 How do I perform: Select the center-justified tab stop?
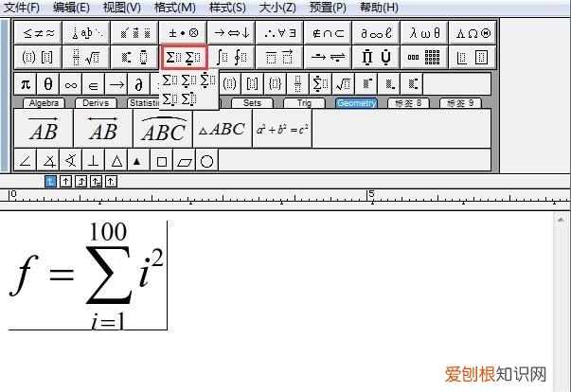coord(65,181)
